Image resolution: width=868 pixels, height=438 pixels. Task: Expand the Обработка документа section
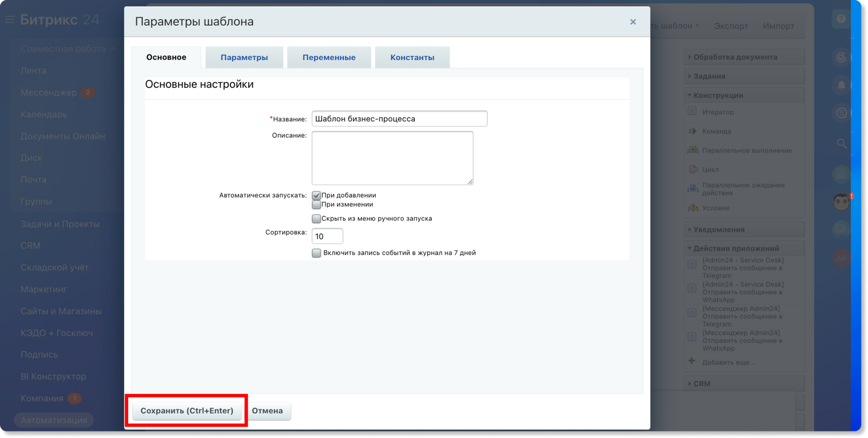click(x=745, y=57)
